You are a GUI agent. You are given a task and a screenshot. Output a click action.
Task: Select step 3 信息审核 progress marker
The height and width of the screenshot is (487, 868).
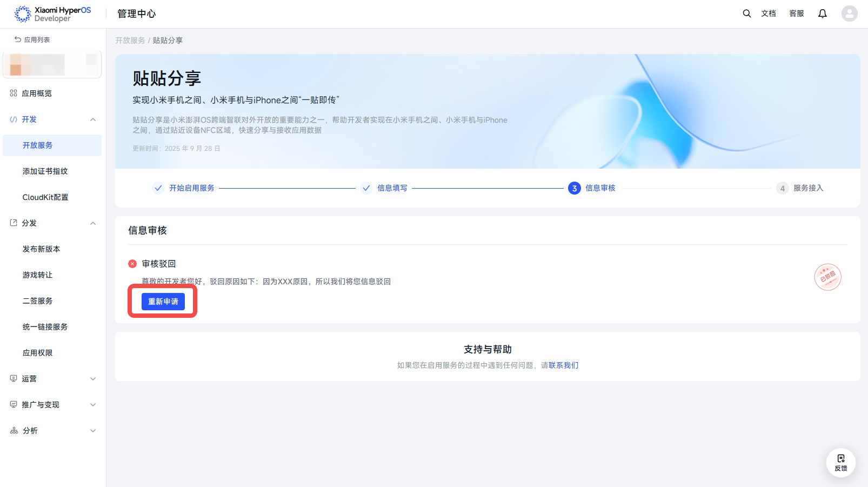pos(575,188)
